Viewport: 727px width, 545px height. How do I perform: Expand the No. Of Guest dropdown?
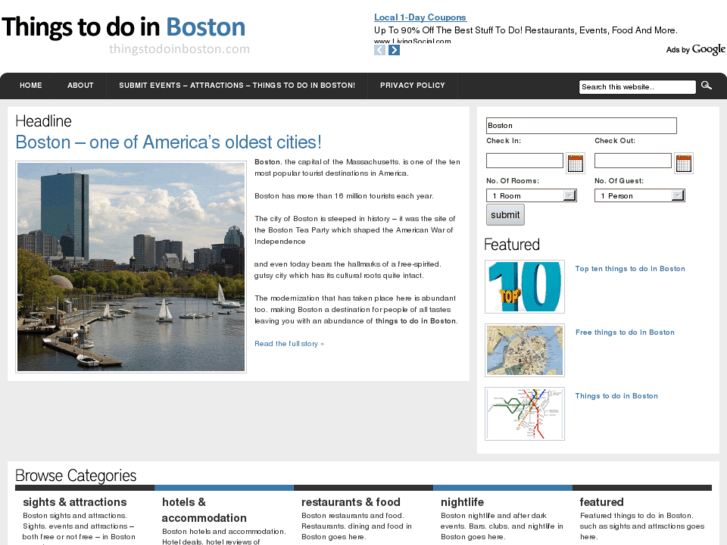coord(640,196)
